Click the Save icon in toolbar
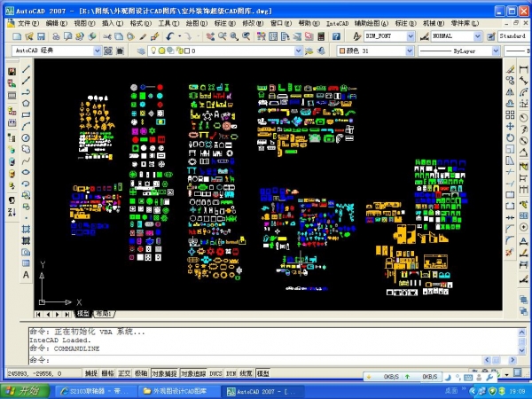This screenshot has width=532, height=399. [41, 36]
